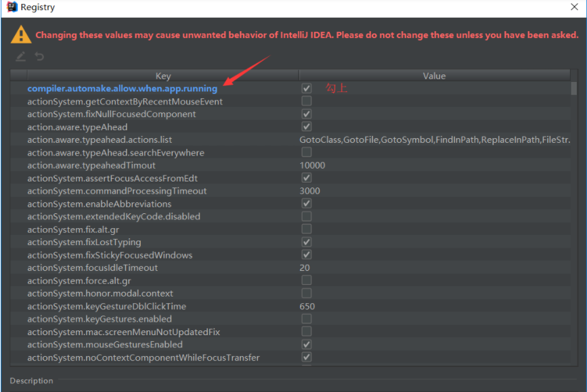The height and width of the screenshot is (392, 587).
Task: Enable actionSystem.getContextByRecentMouseEvent checkbox
Action: coord(307,101)
